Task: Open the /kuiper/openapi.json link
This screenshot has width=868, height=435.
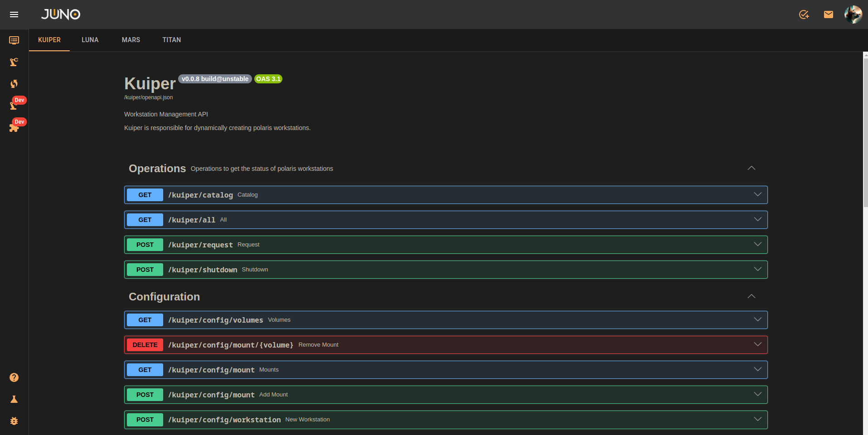Action: click(x=148, y=97)
